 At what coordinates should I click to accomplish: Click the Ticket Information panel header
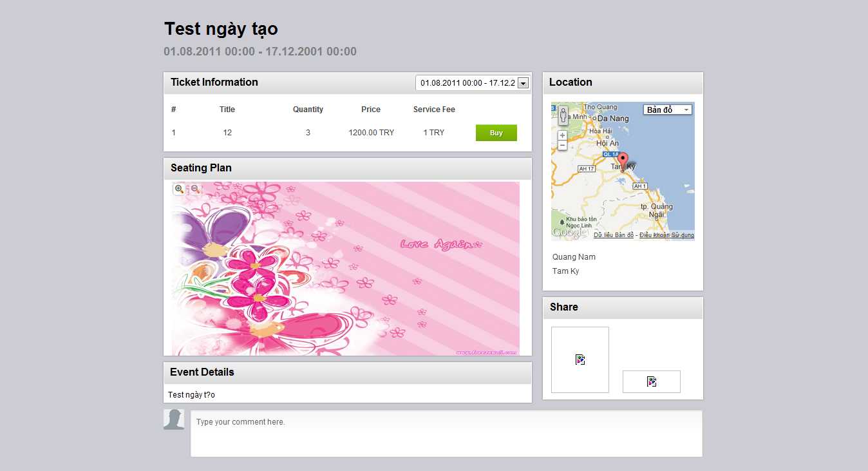[348, 82]
